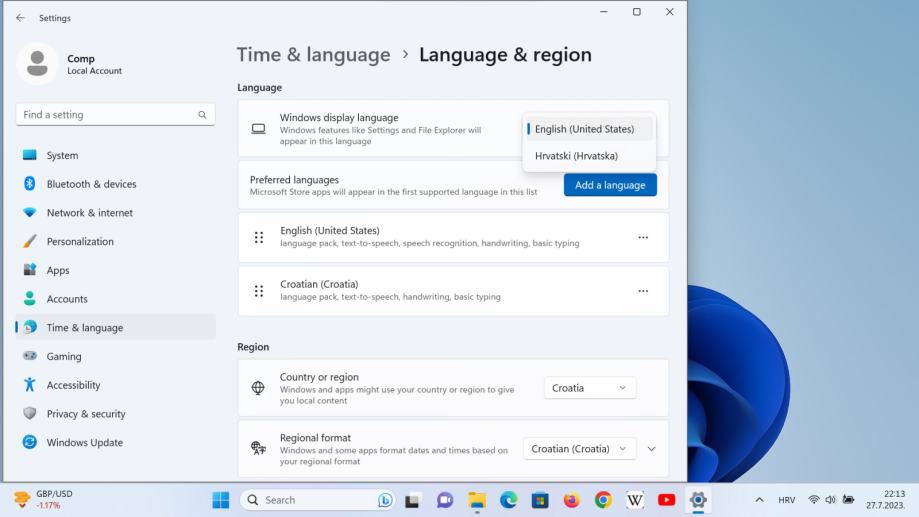This screenshot has height=517, width=919.
Task: Open Accounts settings in sidebar
Action: point(115,299)
